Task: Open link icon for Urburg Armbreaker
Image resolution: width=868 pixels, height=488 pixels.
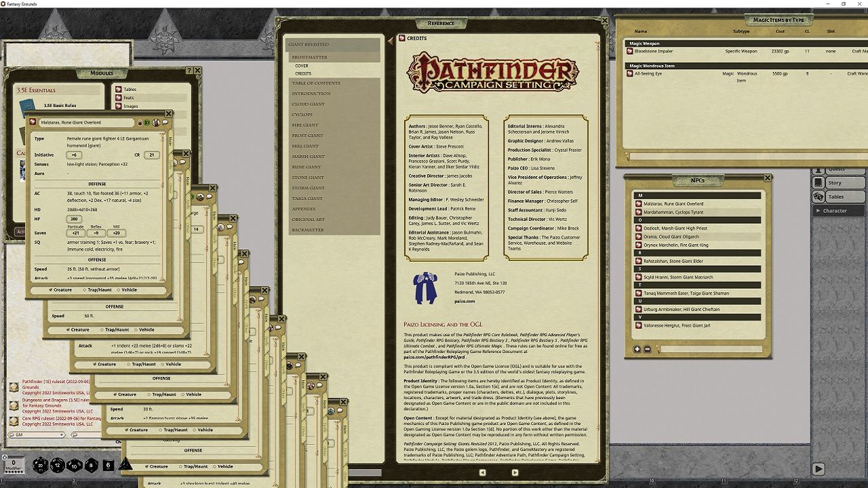Action: [639, 309]
